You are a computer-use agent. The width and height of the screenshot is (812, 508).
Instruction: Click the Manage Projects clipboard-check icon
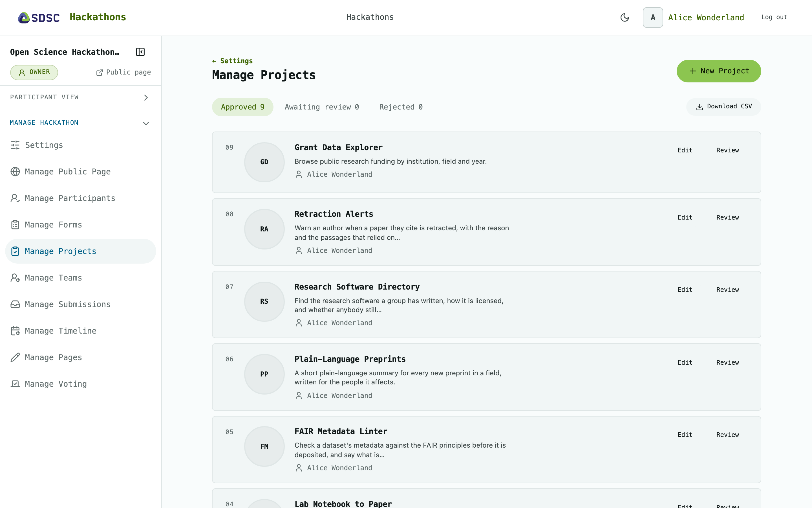click(x=15, y=251)
